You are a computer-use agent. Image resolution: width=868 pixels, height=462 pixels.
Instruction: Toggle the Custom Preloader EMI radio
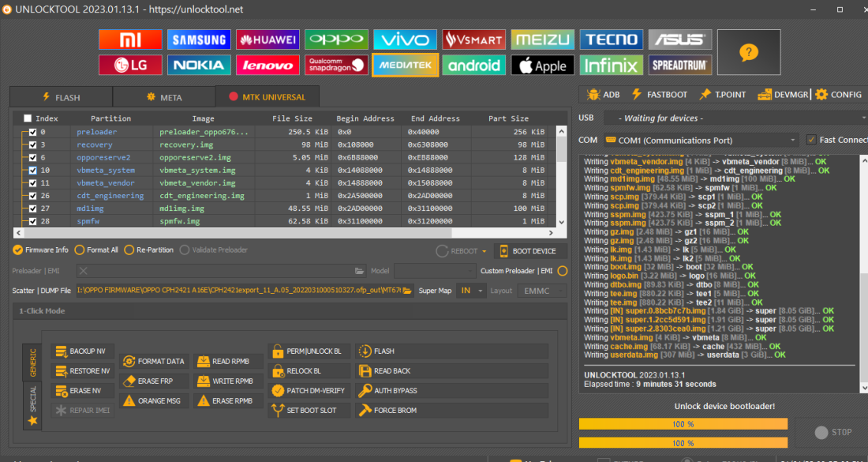[x=563, y=271]
